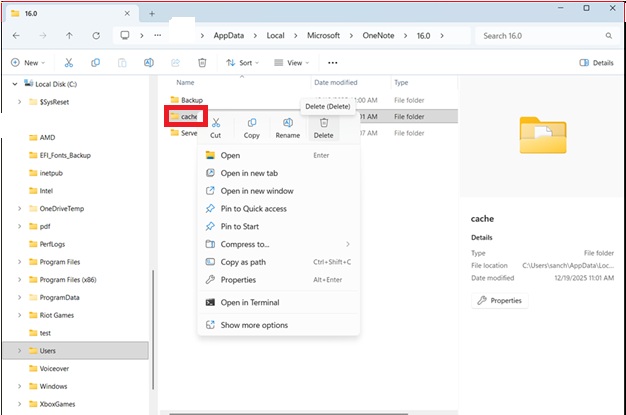Viewport: 626px width, 415px height.
Task: Open the See more ellipsis in toolbar
Action: click(x=333, y=62)
